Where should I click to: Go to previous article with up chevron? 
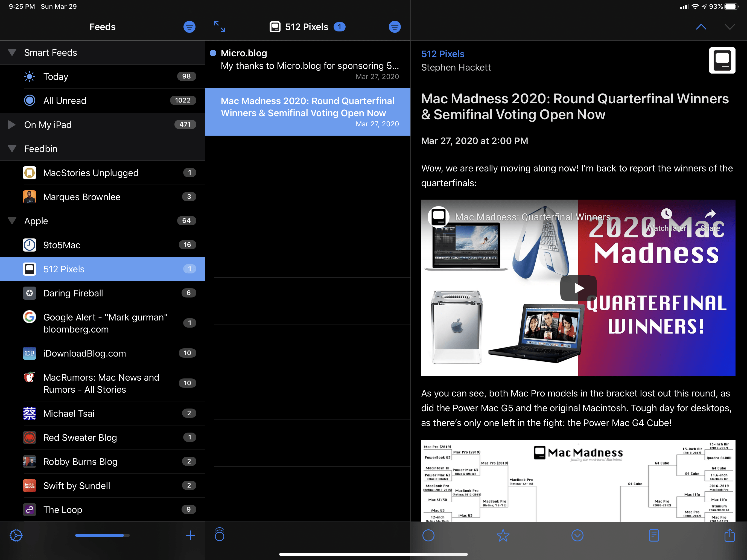(x=701, y=27)
